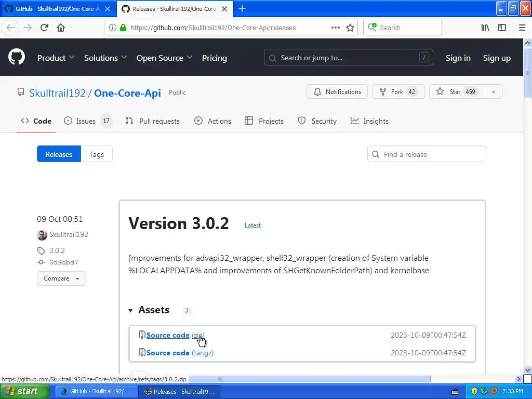The height and width of the screenshot is (399, 532).
Task: Open commit 3d9dbd7
Action: [x=64, y=262]
